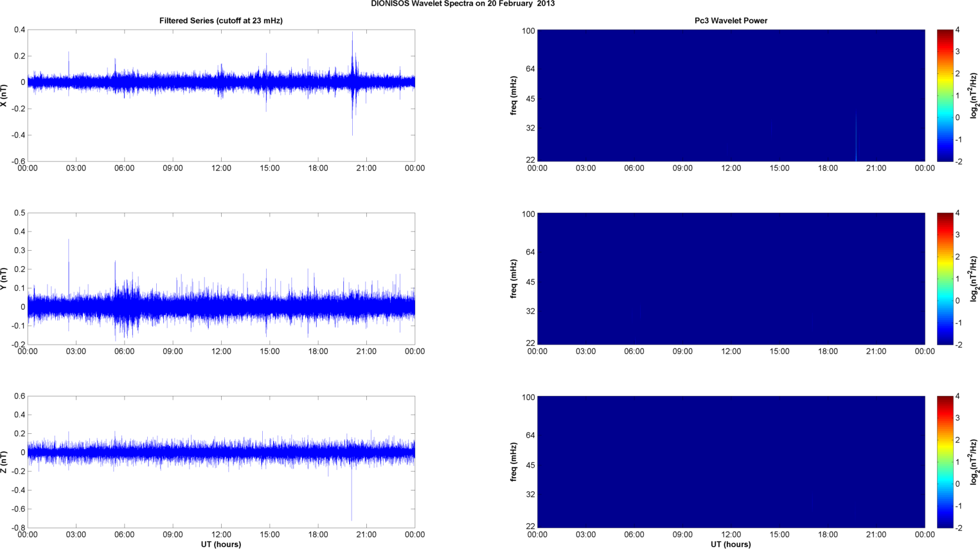Click 'freq (mHz)' label of bottom spectrogram
980x549 pixels.
point(514,462)
